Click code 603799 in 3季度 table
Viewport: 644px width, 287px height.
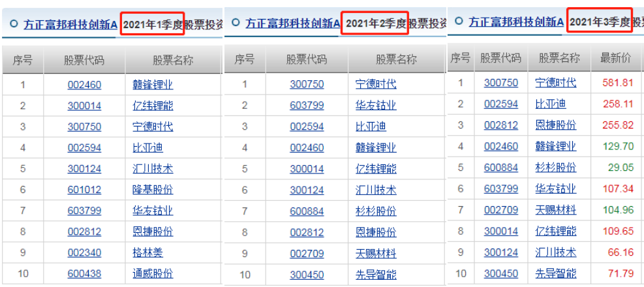click(501, 189)
